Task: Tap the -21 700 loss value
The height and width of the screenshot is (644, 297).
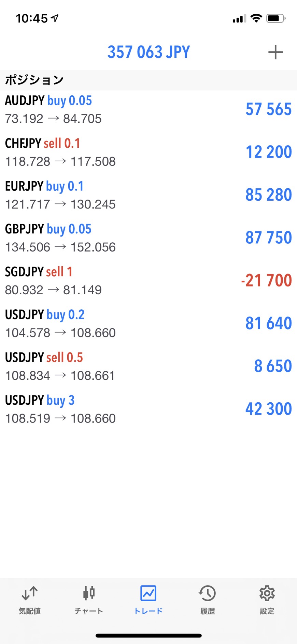Action: (266, 280)
